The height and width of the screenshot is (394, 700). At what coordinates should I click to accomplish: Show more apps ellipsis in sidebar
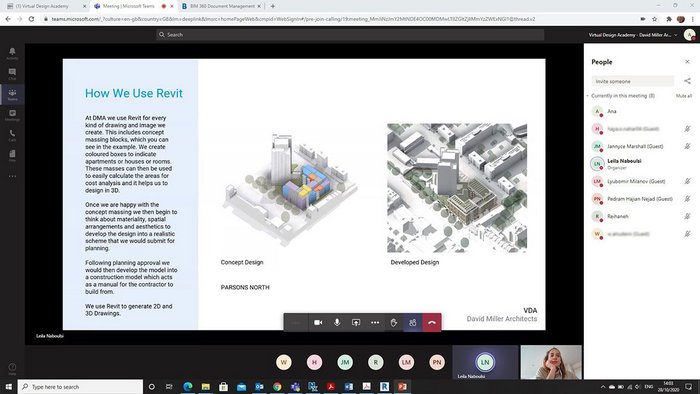[12, 176]
